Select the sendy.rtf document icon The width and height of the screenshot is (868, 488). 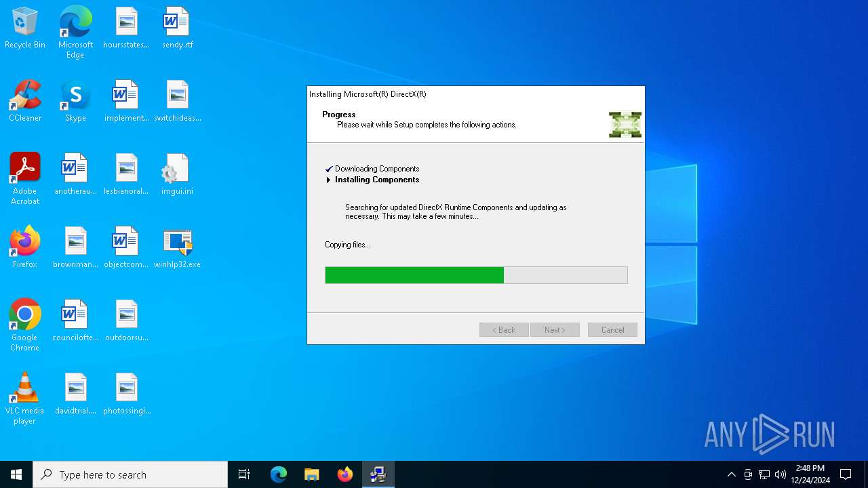(177, 28)
